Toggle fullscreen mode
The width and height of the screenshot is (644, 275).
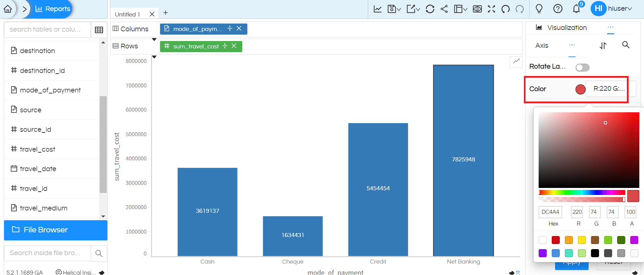pos(491,9)
